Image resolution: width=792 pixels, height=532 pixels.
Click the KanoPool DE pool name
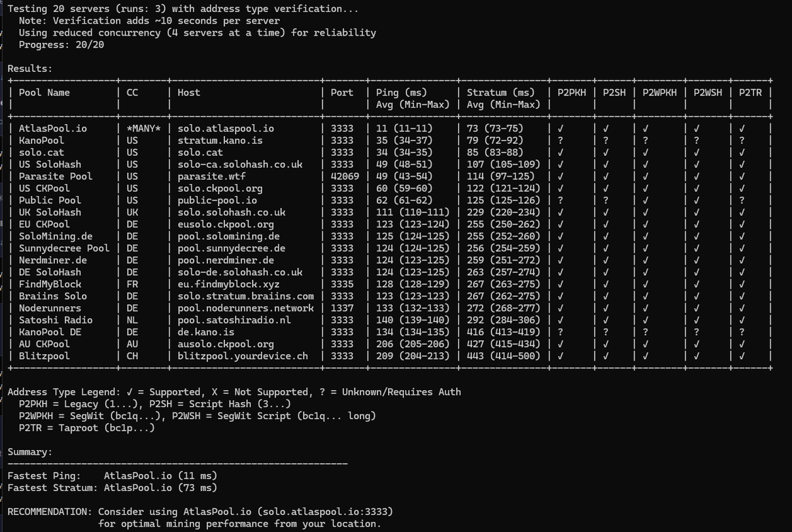pyautogui.click(x=50, y=332)
